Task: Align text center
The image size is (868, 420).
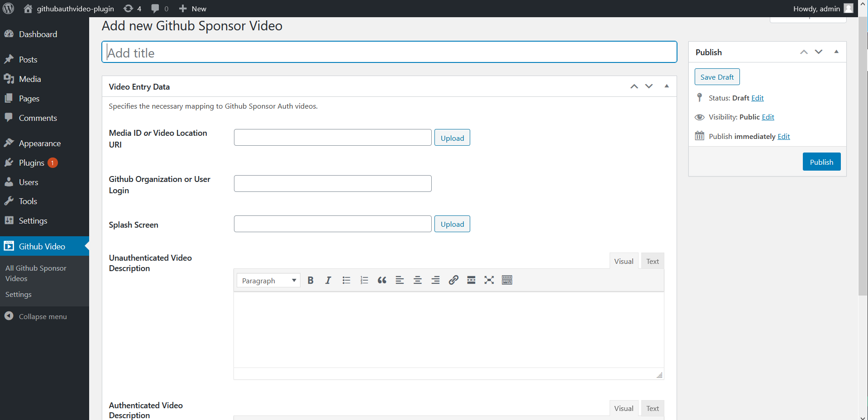Action: [x=418, y=280]
